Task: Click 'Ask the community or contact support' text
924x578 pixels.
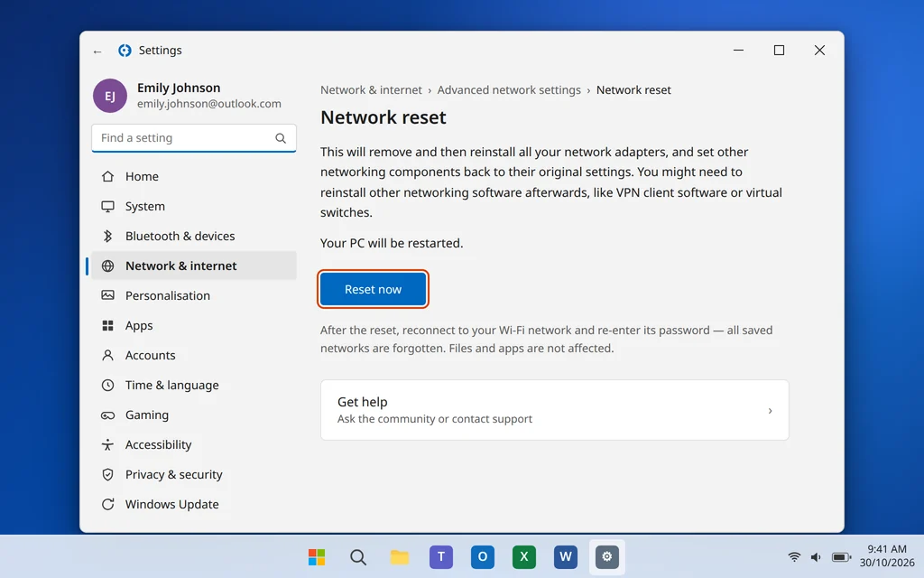Action: pos(435,419)
